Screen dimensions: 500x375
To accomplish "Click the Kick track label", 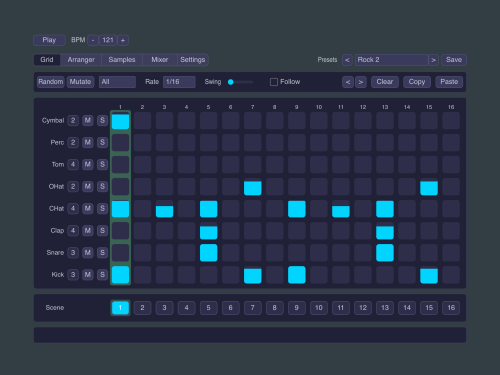I will (58, 275).
